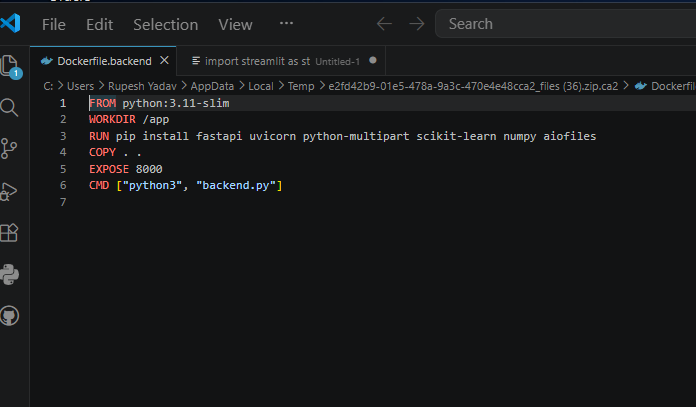Open the Edit menu

coord(99,24)
